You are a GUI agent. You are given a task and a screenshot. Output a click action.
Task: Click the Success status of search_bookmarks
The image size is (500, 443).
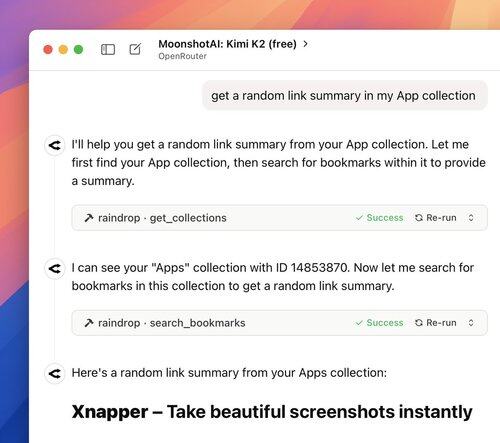click(x=379, y=323)
